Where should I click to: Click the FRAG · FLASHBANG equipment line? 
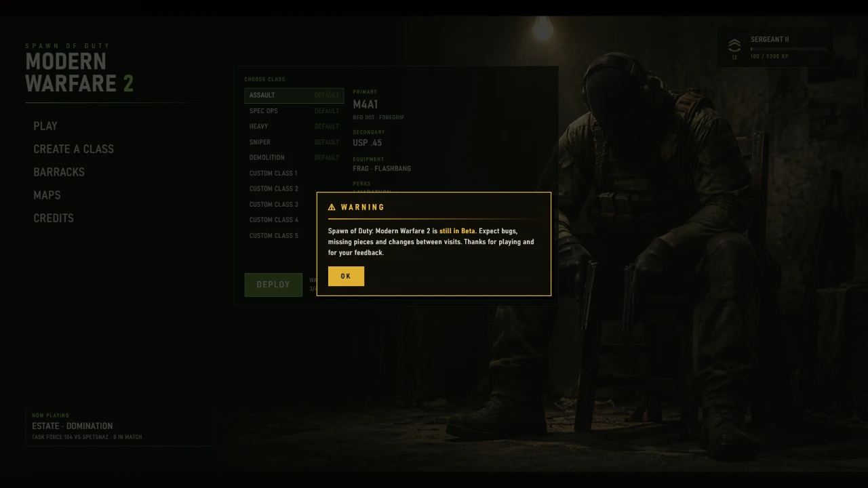382,169
